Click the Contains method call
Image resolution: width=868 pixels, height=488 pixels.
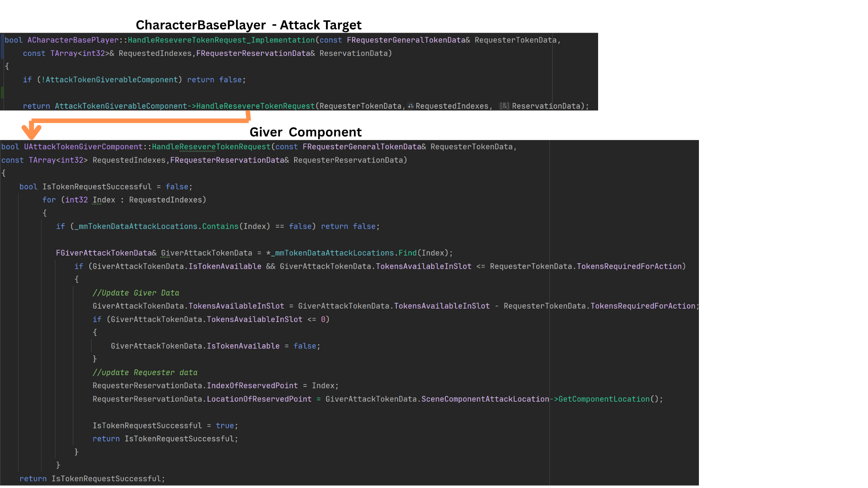220,226
